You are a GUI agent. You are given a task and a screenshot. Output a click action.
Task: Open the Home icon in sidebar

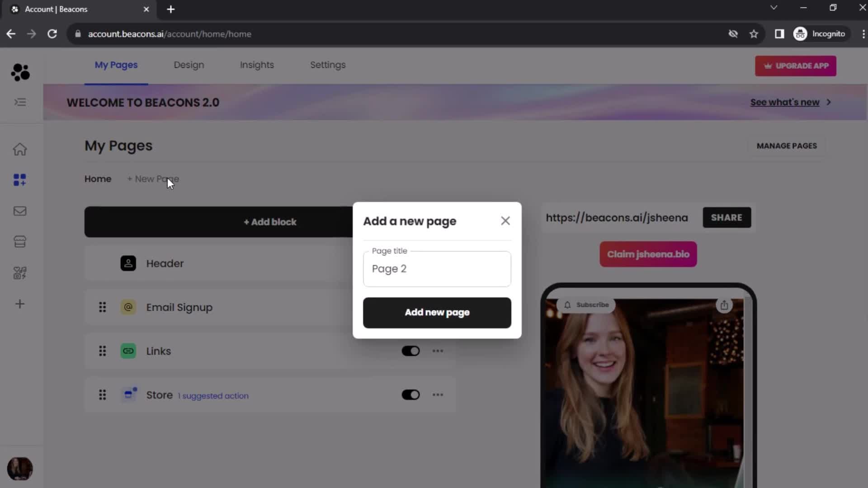click(20, 149)
